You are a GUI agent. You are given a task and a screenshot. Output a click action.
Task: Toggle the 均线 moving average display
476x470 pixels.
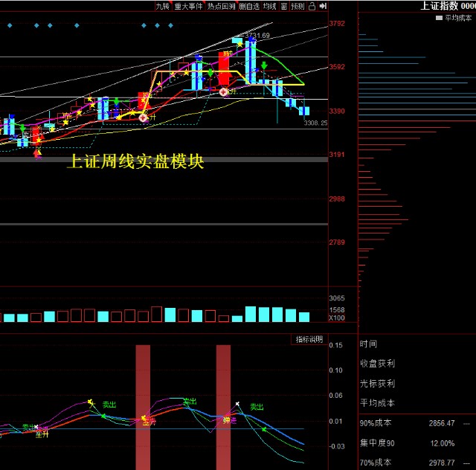[x=269, y=6]
